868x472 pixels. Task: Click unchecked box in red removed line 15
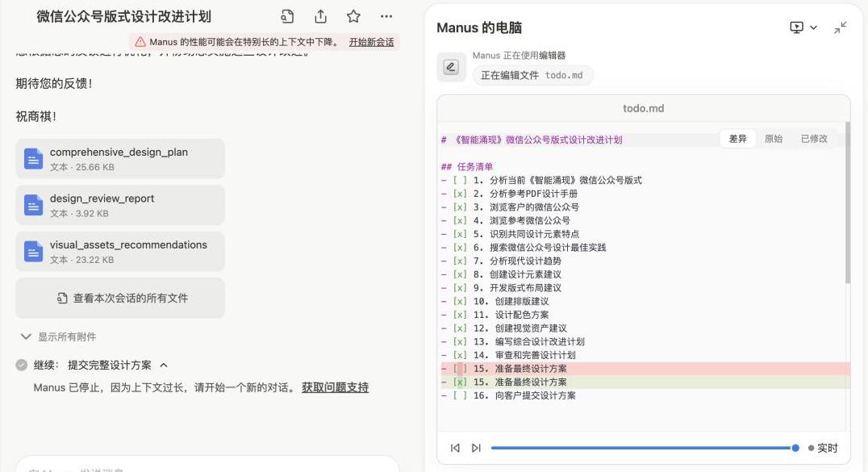(x=460, y=369)
